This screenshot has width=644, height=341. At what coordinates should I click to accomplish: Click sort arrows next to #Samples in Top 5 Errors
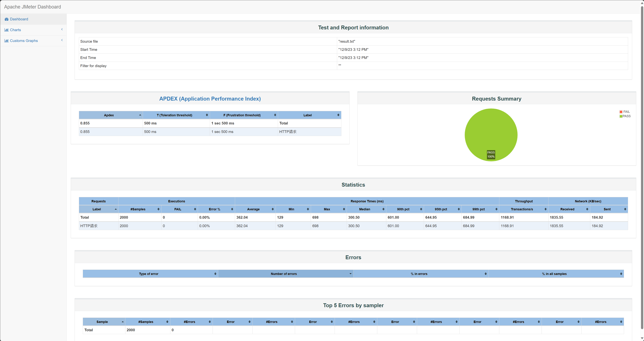(167, 322)
